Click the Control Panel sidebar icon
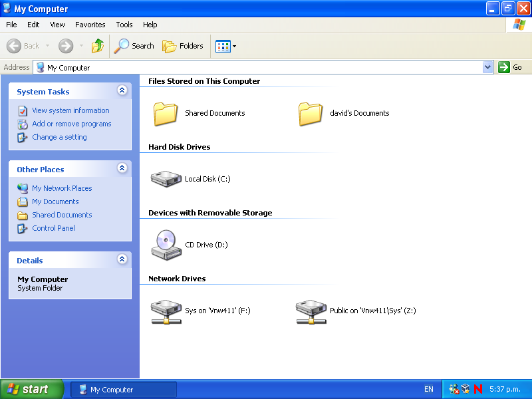The image size is (532, 399). pos(23,228)
